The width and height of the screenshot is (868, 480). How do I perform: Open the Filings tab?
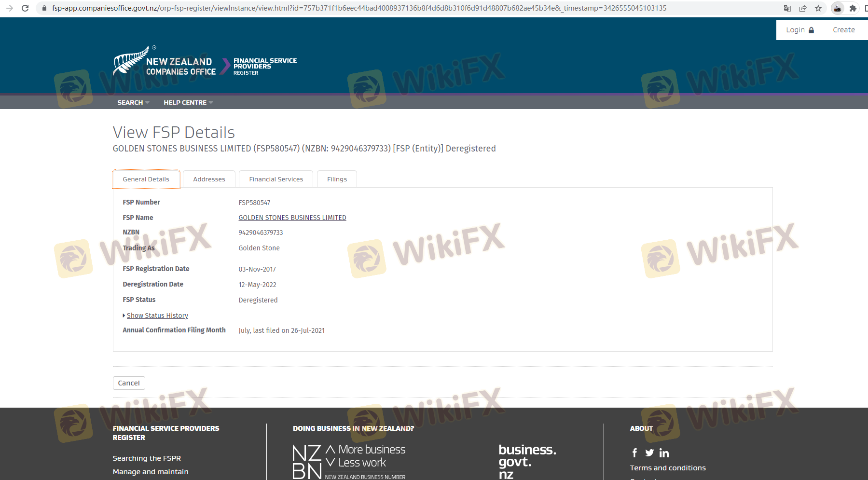coord(337,179)
